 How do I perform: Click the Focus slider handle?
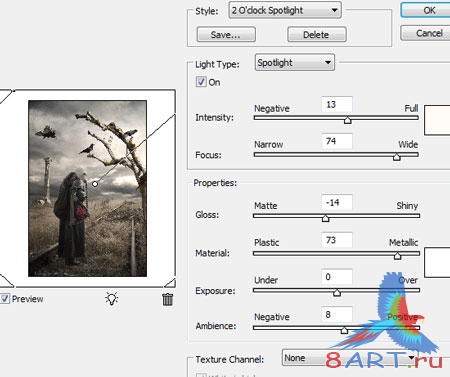(x=396, y=157)
